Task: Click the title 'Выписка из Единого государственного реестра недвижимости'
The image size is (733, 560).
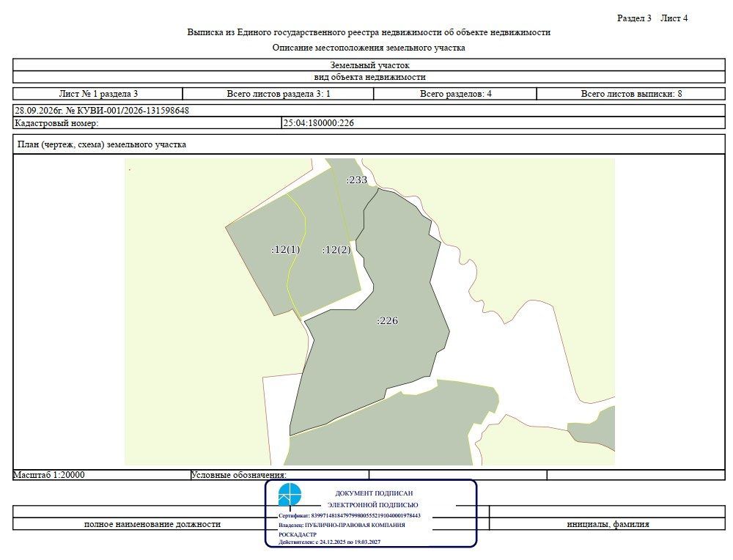Action: tap(369, 32)
